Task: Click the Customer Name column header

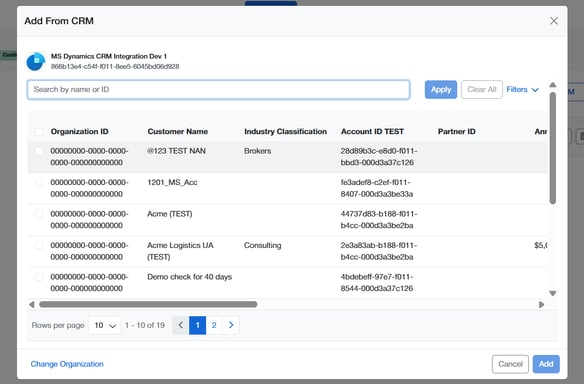Action: point(178,131)
